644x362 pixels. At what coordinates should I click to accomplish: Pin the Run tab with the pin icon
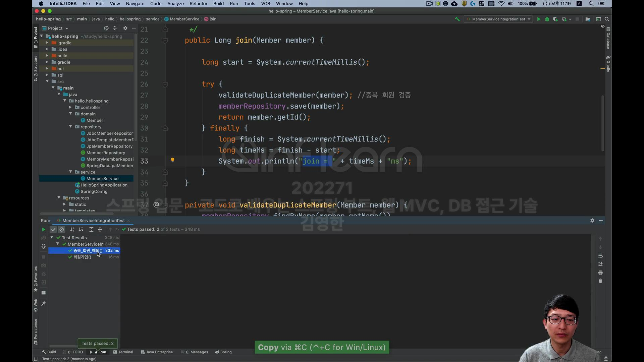[x=43, y=303]
